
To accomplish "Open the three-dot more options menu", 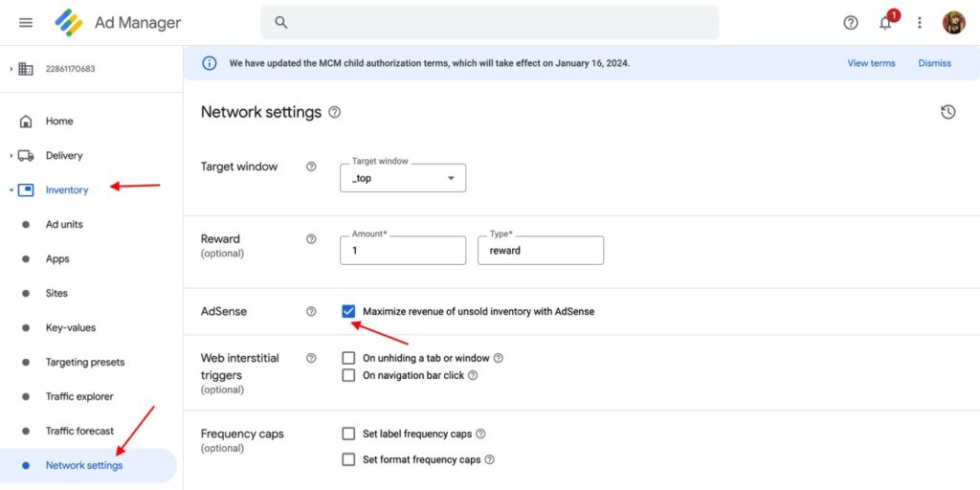I will [920, 23].
